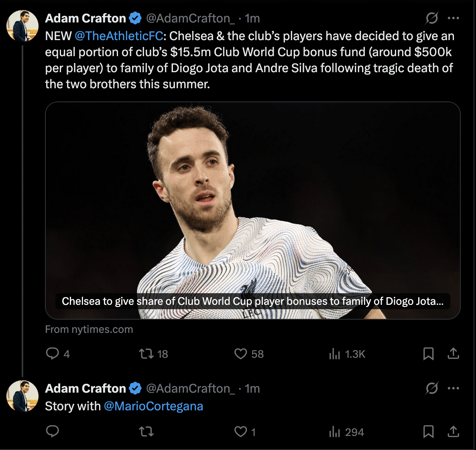Open Grok icon on first tweet
The image size is (476, 450).
[432, 18]
